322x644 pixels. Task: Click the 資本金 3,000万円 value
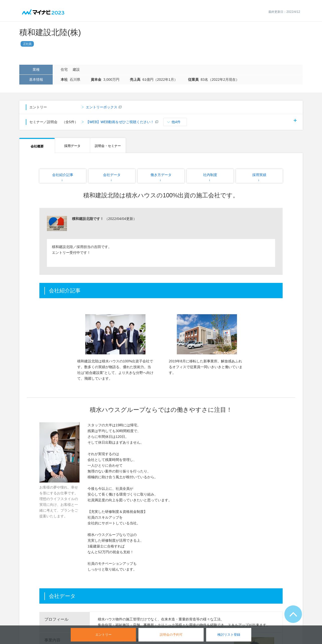pyautogui.click(x=105, y=79)
